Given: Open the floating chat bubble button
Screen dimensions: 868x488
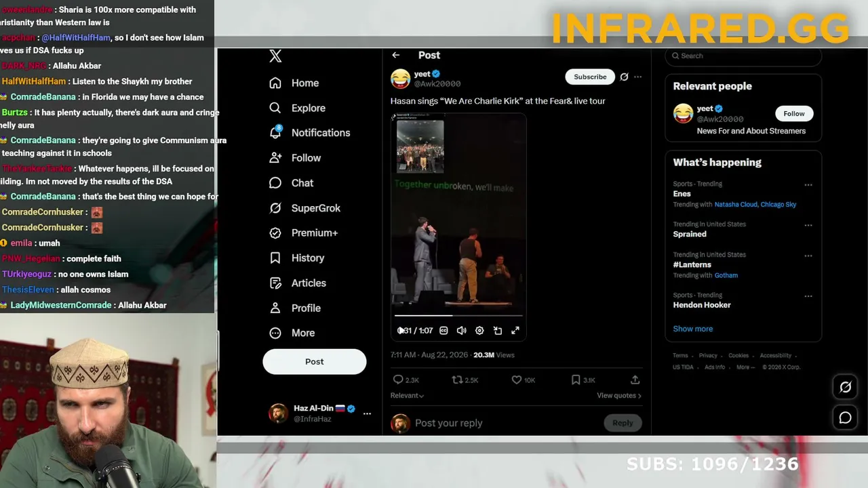Looking at the screenshot, I should click(845, 418).
